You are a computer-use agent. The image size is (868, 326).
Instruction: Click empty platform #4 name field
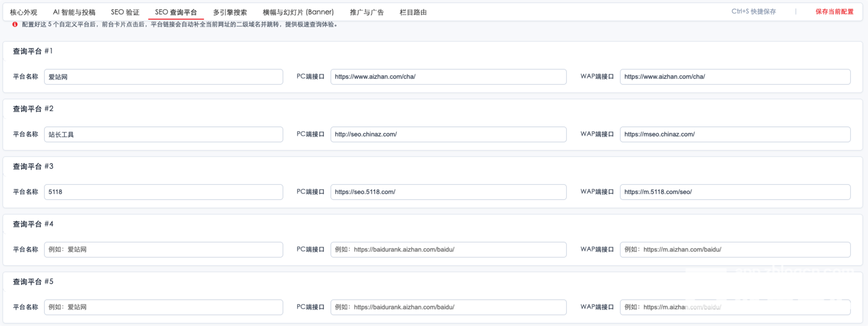[x=163, y=250]
